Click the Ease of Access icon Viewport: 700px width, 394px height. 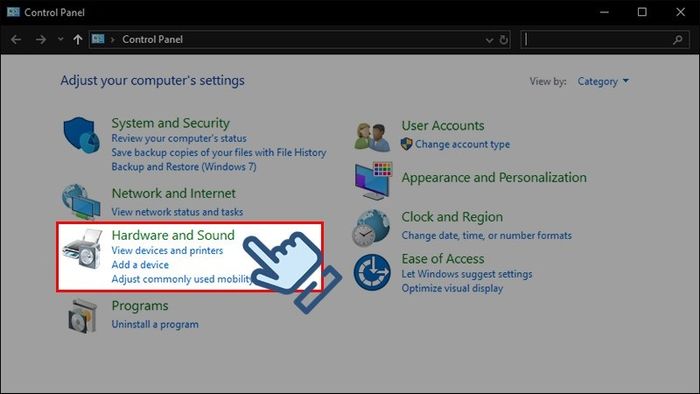tap(372, 272)
